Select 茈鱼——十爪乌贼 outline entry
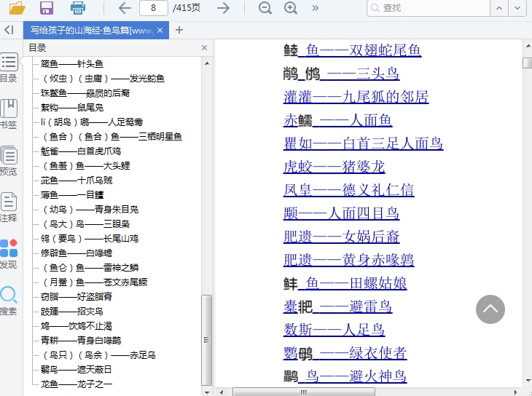The width and height of the screenshot is (532, 396). [x=77, y=181]
